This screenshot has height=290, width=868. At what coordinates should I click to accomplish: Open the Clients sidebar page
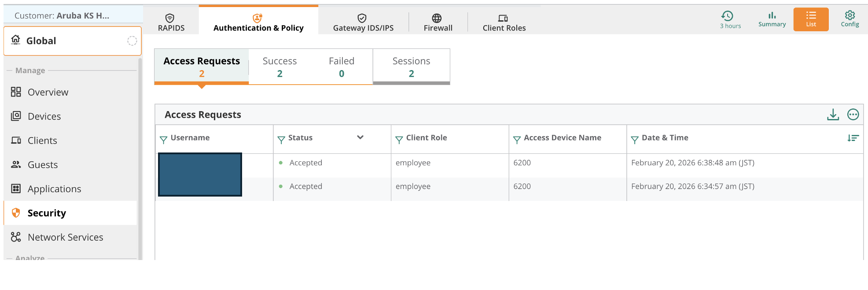tap(42, 141)
